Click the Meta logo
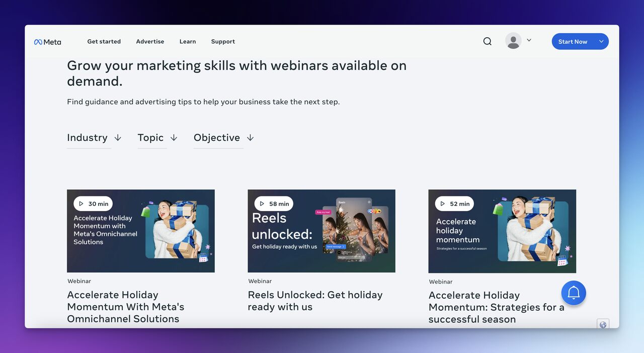644x353 pixels. coord(47,42)
